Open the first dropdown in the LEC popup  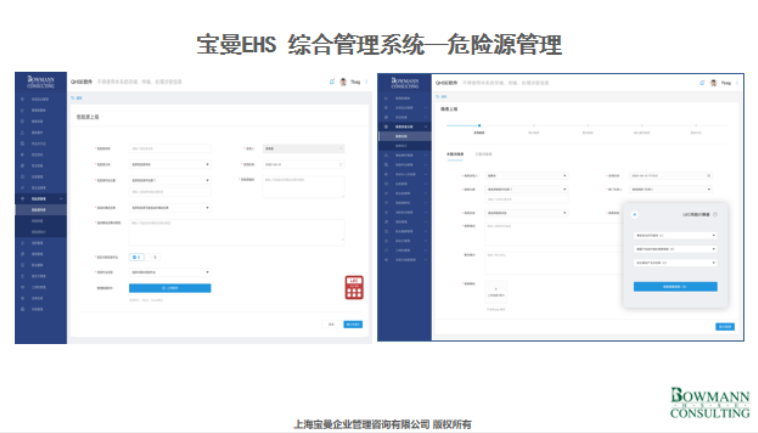[x=675, y=235]
